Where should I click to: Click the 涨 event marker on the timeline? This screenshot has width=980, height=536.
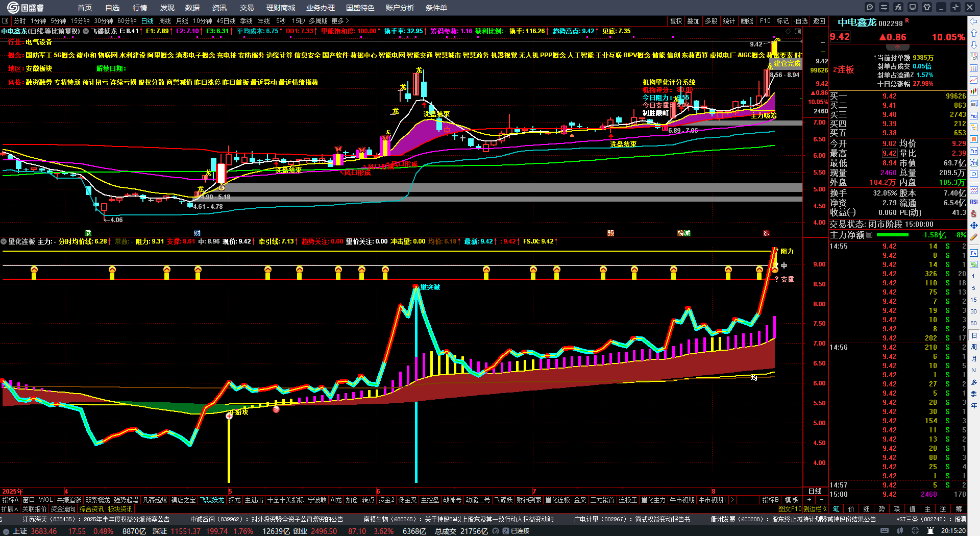pos(766,233)
